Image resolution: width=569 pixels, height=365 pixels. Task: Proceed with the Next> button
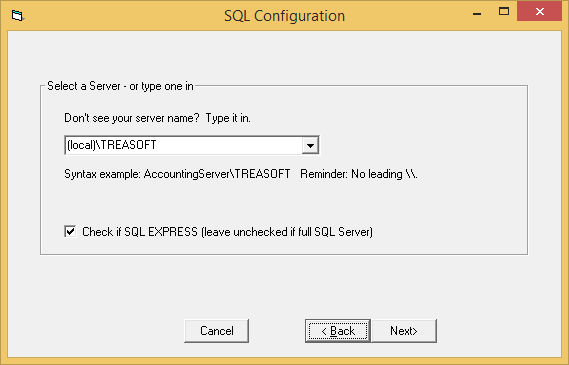click(404, 331)
